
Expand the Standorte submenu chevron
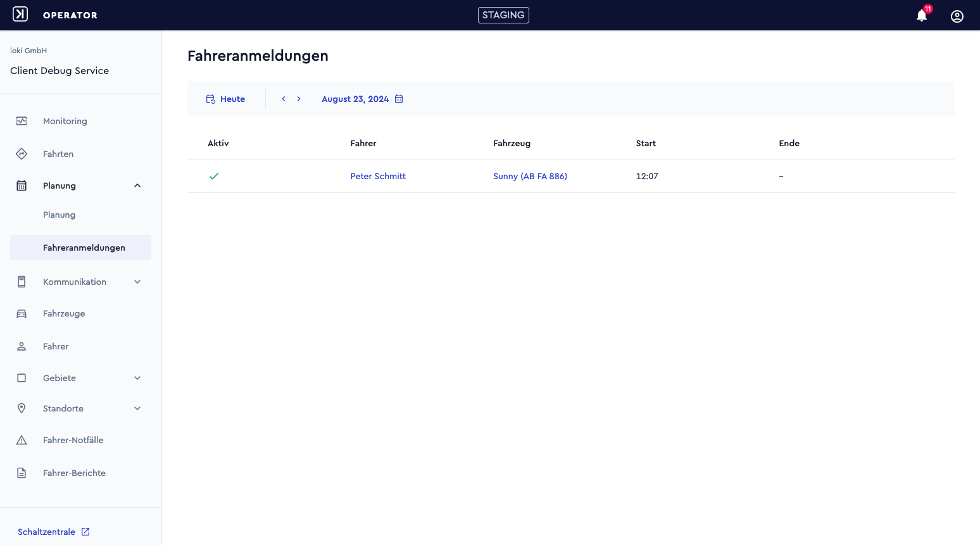click(x=137, y=408)
